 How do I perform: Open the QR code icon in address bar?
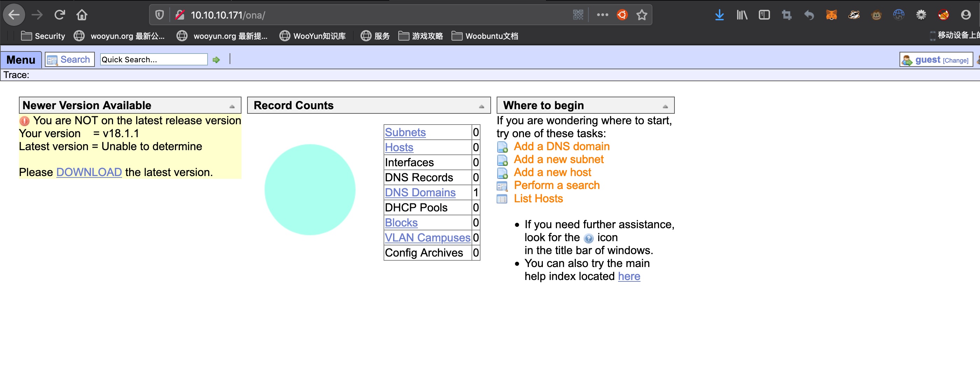[x=578, y=15]
